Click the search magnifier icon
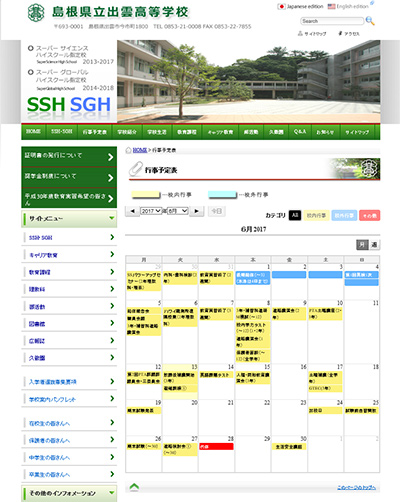 click(370, 21)
